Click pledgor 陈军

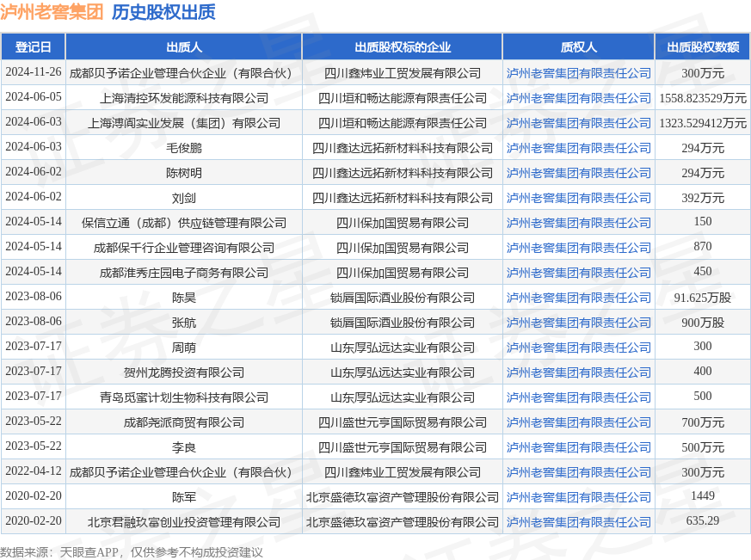tap(184, 497)
